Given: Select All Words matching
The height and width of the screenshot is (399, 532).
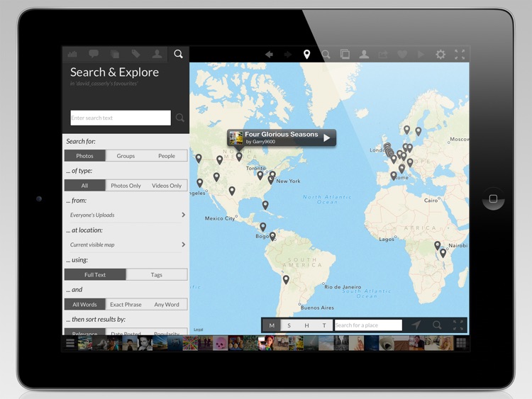Looking at the screenshot, I should tap(85, 305).
